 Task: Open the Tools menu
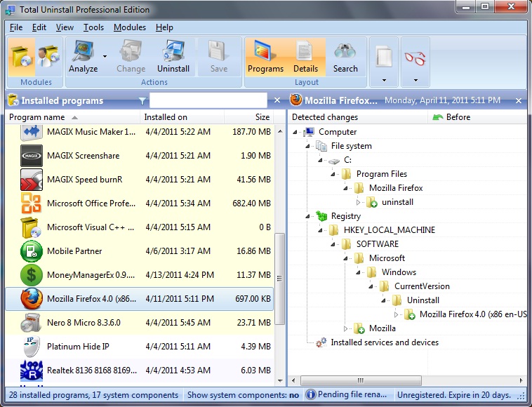click(x=93, y=27)
